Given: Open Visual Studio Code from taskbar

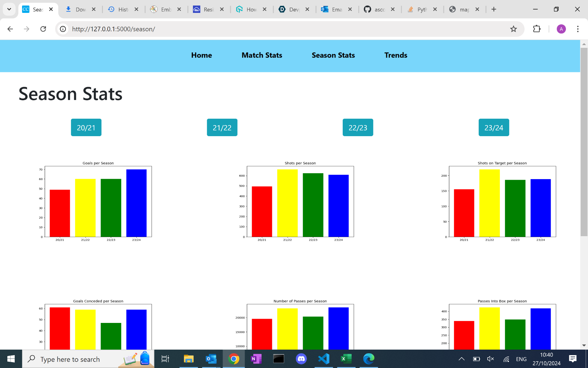Looking at the screenshot, I should click(x=324, y=359).
